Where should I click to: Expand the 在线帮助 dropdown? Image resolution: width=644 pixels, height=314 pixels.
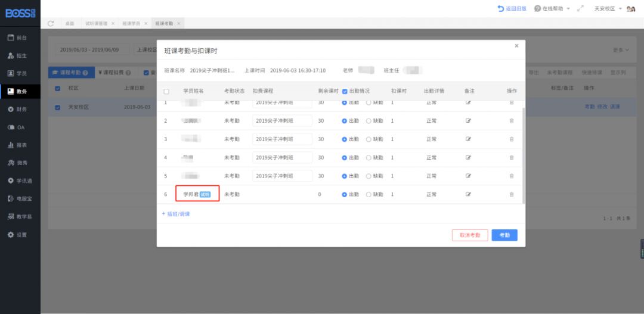(552, 8)
